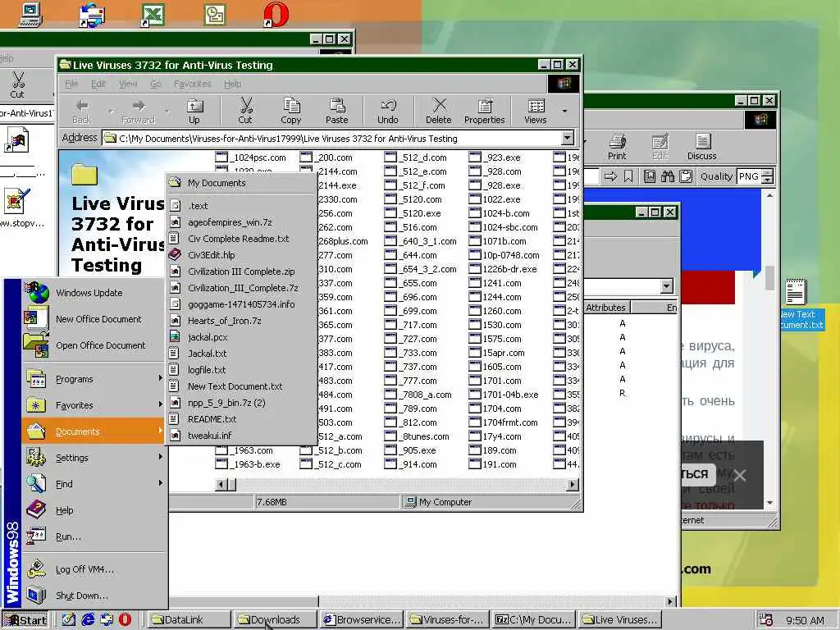Click the Print icon in the background window
Image resolution: width=840 pixels, height=630 pixels.
[x=617, y=147]
